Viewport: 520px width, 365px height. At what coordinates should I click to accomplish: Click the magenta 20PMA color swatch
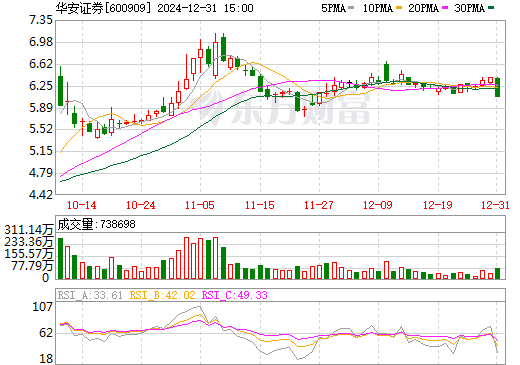coord(445,8)
